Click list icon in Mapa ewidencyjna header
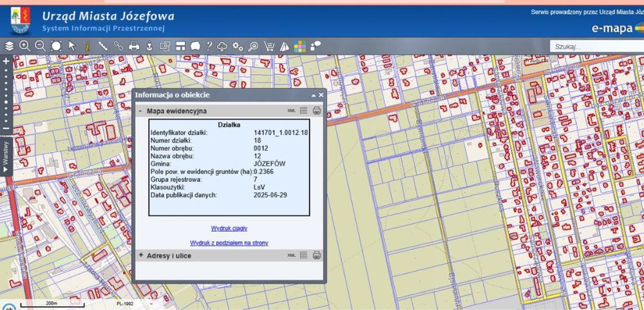Image resolution: width=644 pixels, height=310 pixels. point(303,111)
